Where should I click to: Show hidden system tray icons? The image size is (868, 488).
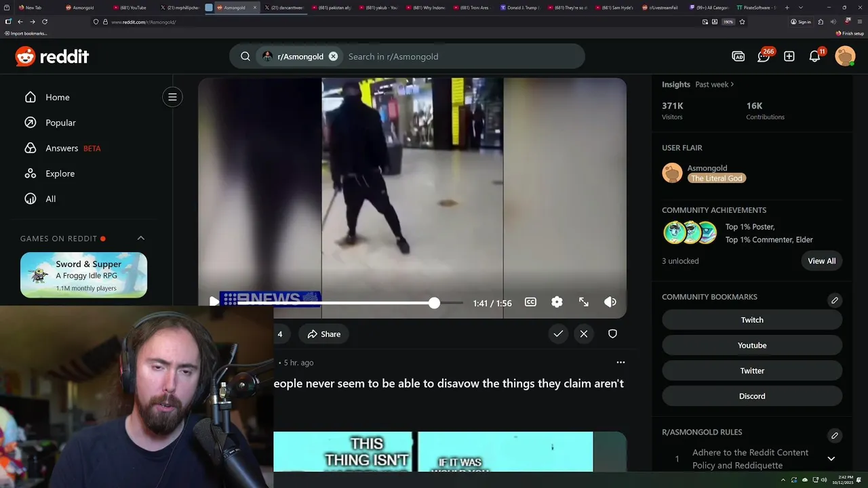(783, 480)
